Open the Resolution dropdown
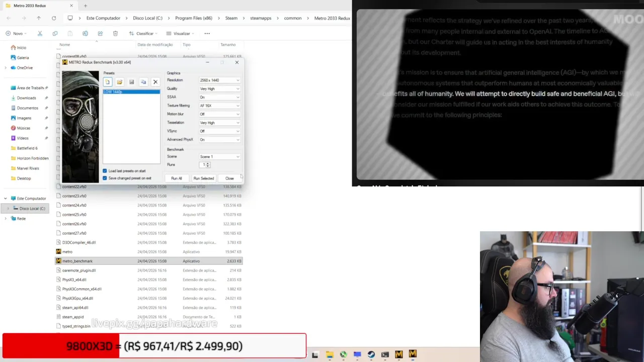This screenshot has height=362, width=644. tap(219, 80)
